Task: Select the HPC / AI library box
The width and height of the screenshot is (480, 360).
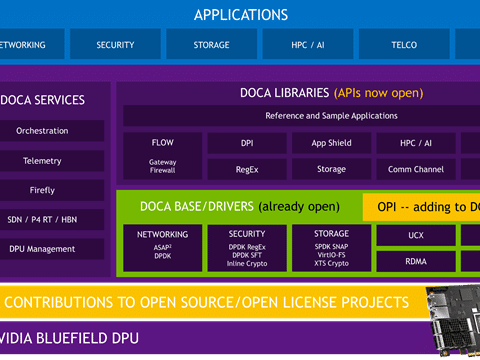Action: click(x=416, y=143)
